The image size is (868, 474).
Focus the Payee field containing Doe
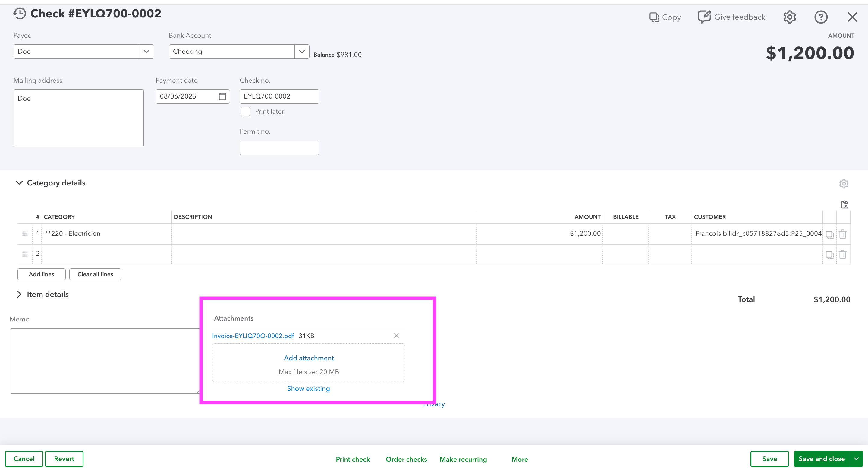tap(77, 52)
